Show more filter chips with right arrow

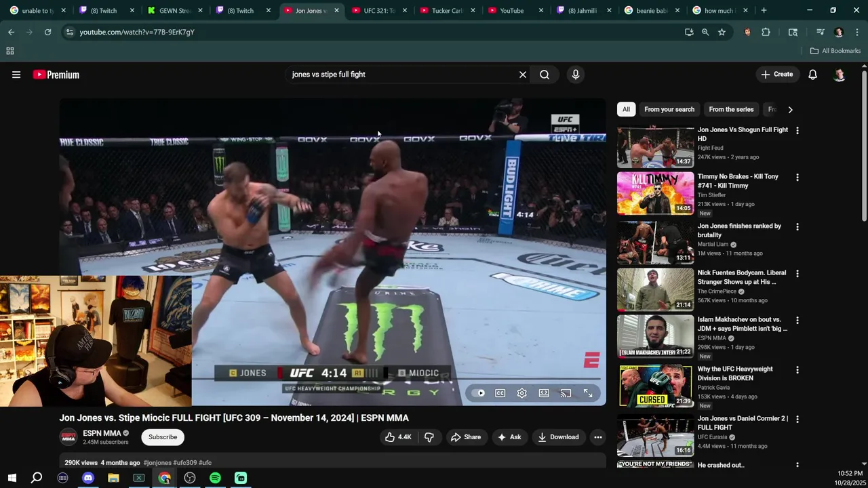pyautogui.click(x=790, y=109)
